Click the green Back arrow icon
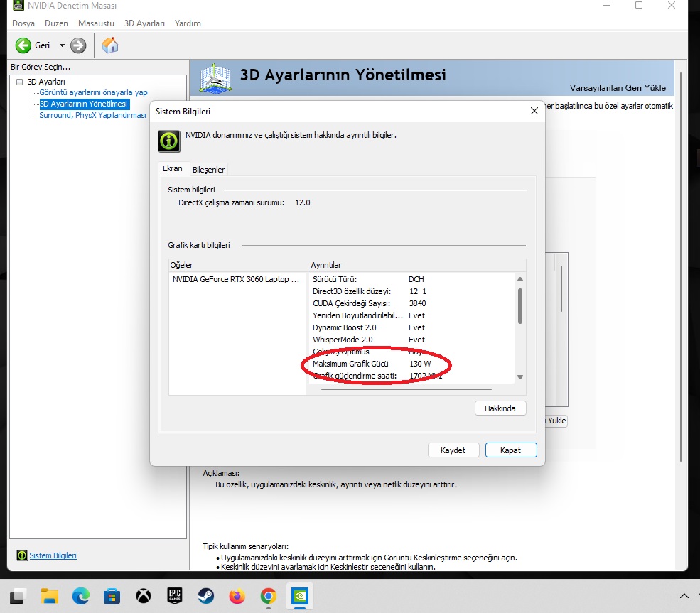The height and width of the screenshot is (613, 700). click(x=23, y=45)
